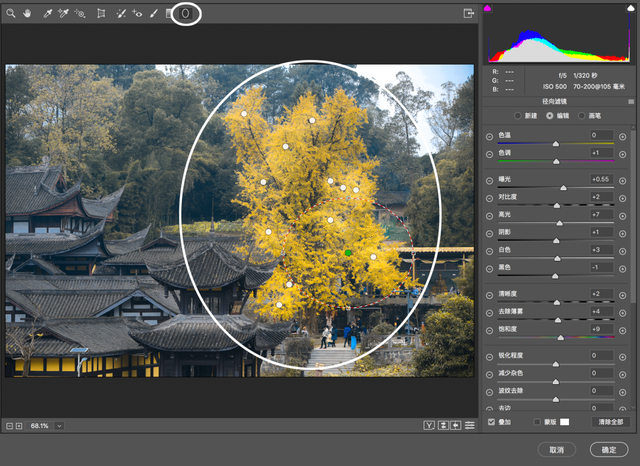
Task: Click the 去除薄雾 value field
Action: click(x=602, y=311)
